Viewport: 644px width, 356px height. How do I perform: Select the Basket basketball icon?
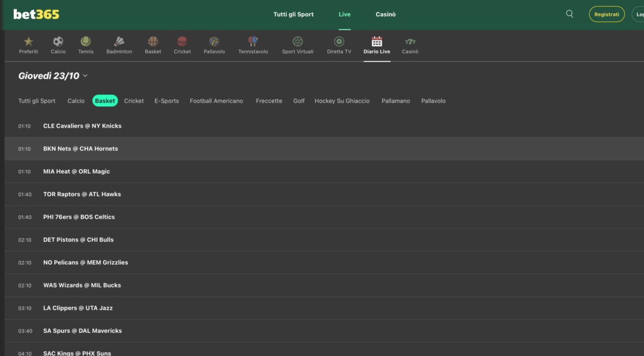point(153,42)
